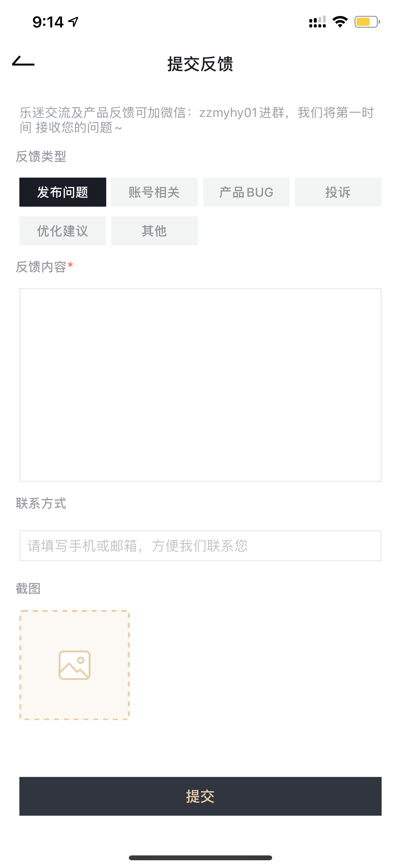The width and height of the screenshot is (401, 868).
Task: Select 发布问题 feedback type
Action: (x=63, y=192)
